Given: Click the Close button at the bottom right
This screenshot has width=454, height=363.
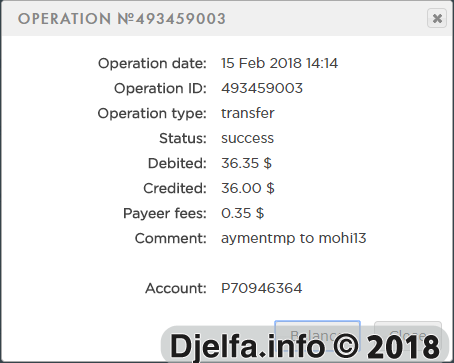Looking at the screenshot, I should coord(408,336).
